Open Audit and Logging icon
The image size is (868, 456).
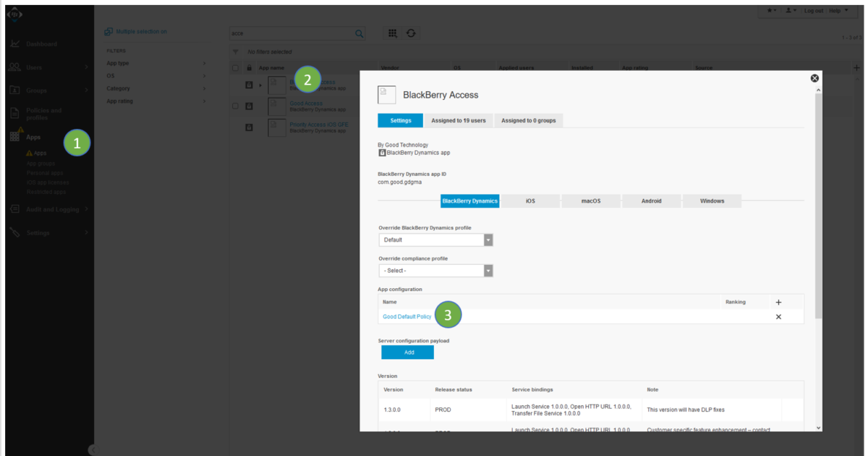click(14, 209)
